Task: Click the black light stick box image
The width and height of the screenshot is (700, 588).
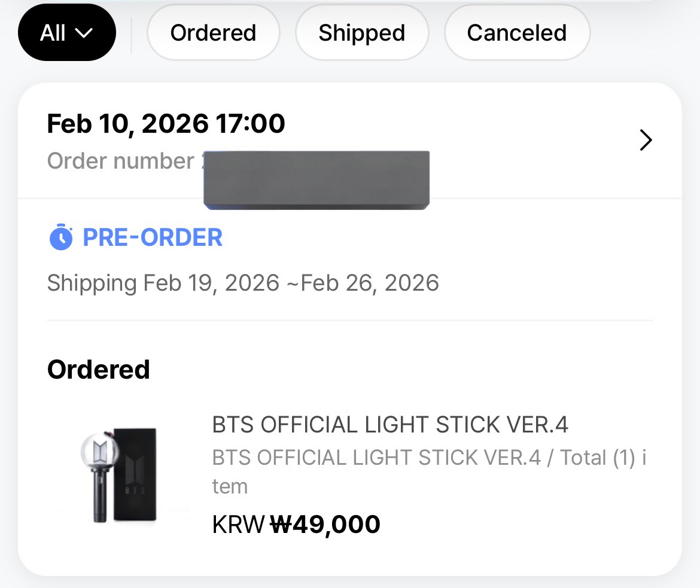Action: 135,474
